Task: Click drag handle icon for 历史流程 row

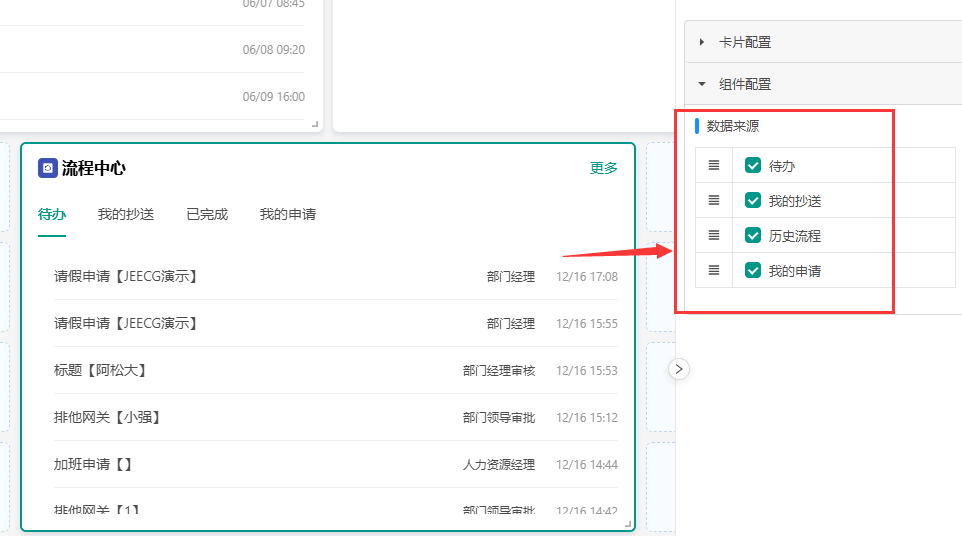Action: point(714,235)
